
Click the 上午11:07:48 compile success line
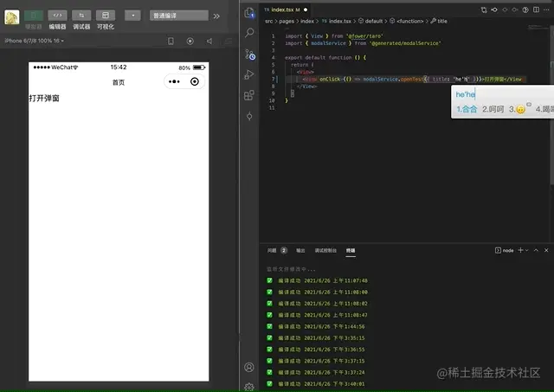(318, 280)
